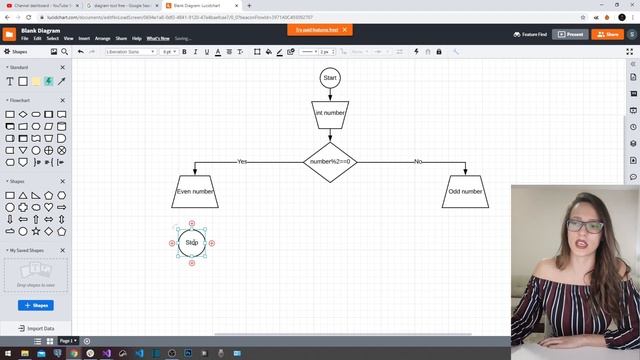Select the Even number trapezoid shape
Screen dimensions: 640x360
(x=195, y=191)
